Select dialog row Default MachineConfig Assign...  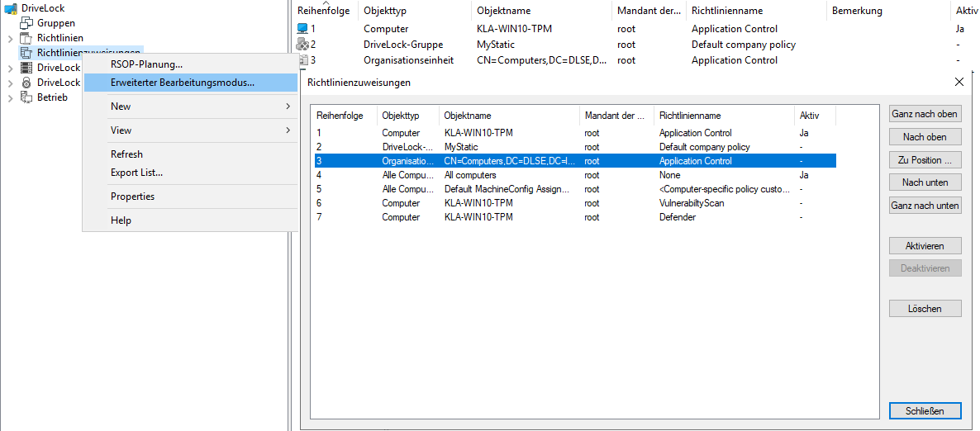point(574,188)
